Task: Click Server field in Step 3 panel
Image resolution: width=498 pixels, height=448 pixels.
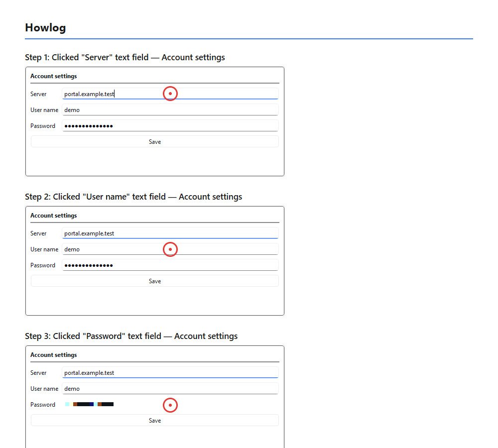Action: [170, 372]
